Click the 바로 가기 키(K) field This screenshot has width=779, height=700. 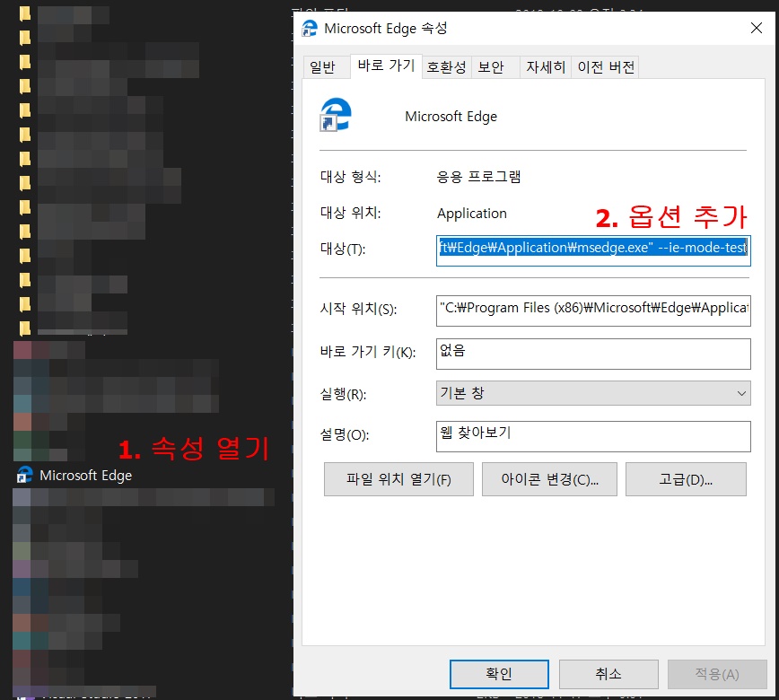coord(593,354)
